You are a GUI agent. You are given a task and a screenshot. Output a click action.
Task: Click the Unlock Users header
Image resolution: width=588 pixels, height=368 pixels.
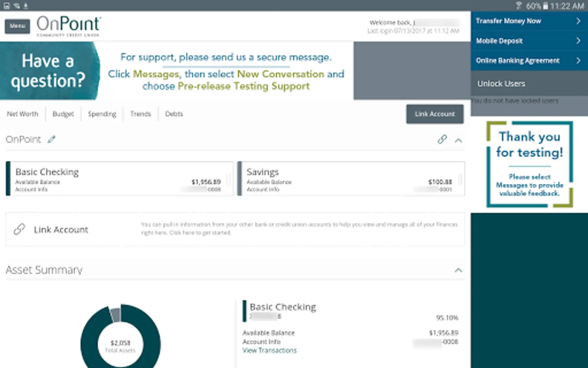[x=529, y=83]
